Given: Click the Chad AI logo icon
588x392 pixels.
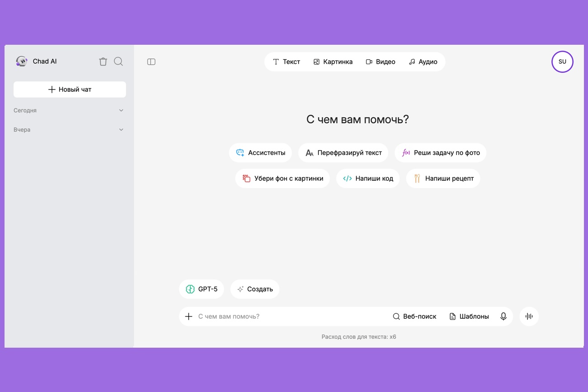Looking at the screenshot, I should coord(21,61).
